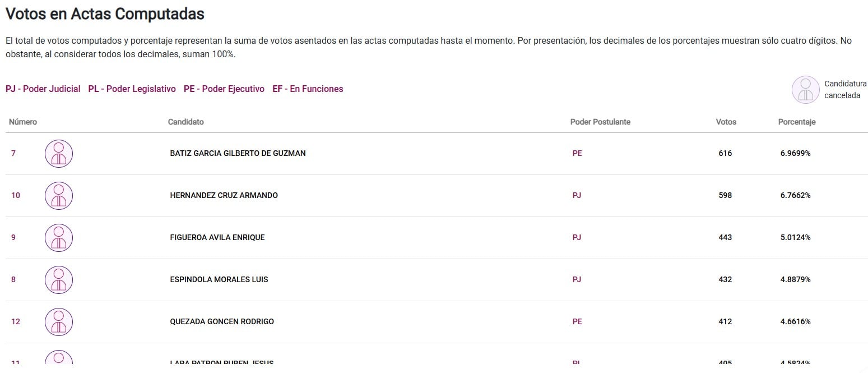Click the Poder Postulante column header
Viewport: 868px width, 373px height.
(600, 122)
